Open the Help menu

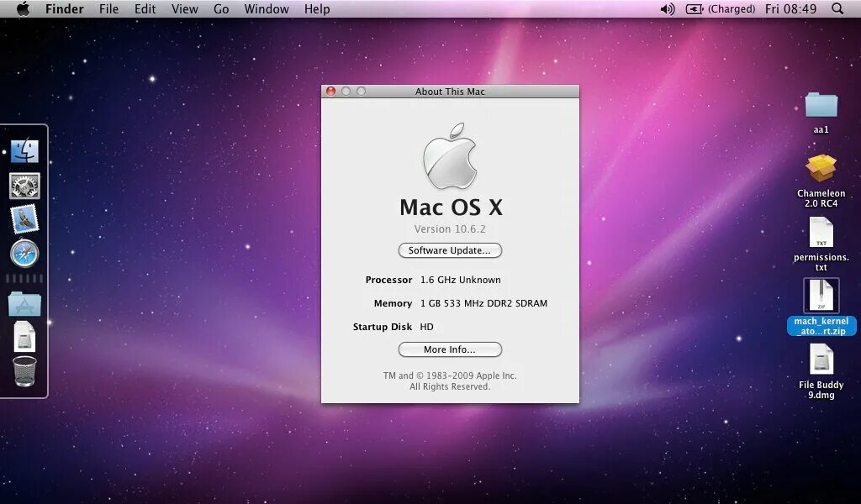[317, 8]
